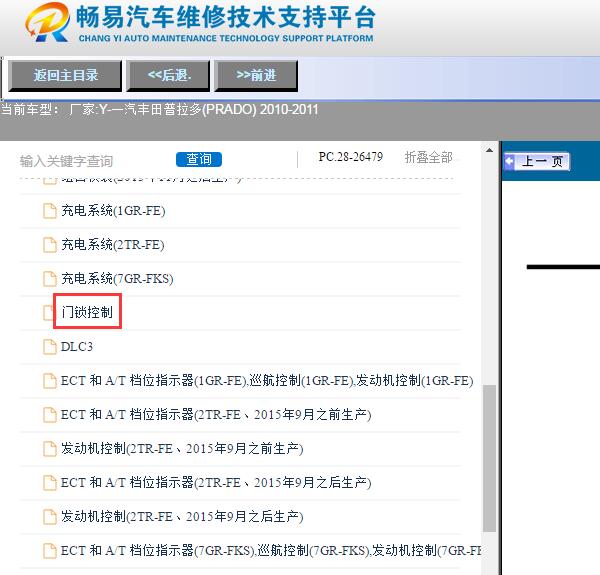Click the vertical scrollbar thumb
The height and width of the screenshot is (575, 600).
tap(489, 458)
